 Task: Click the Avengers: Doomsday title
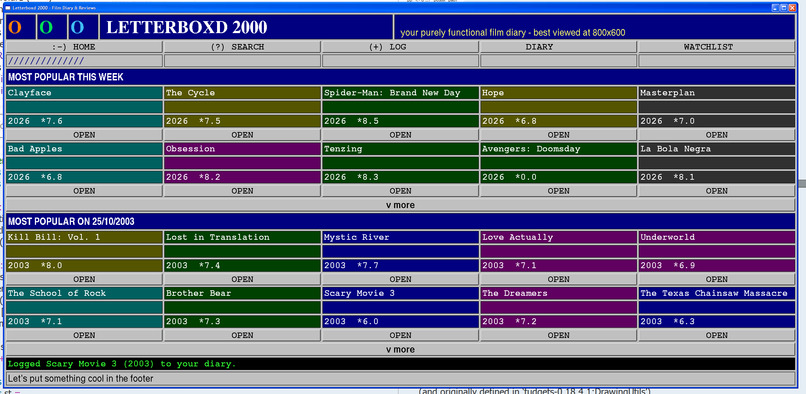(x=532, y=149)
